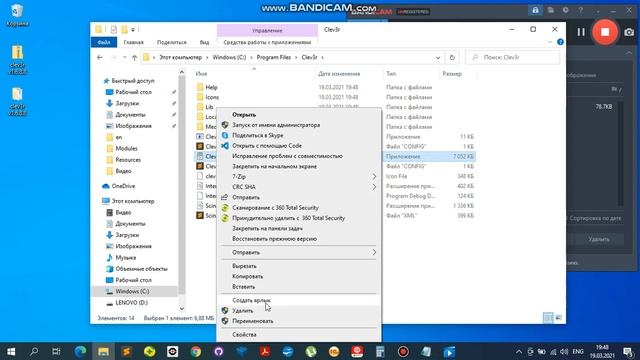640x360 pixels.
Task: Take a screenshot with Bandicam camera icon
Action: click(x=629, y=32)
